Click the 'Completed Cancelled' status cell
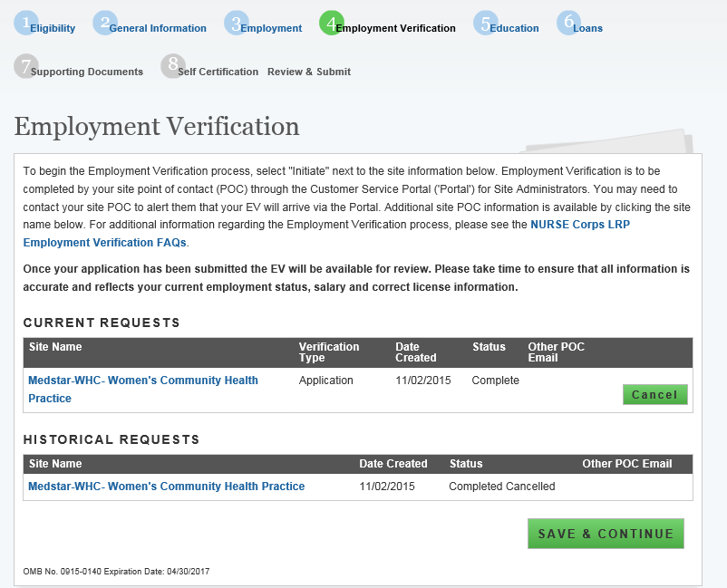This screenshot has width=727, height=588. (x=501, y=486)
